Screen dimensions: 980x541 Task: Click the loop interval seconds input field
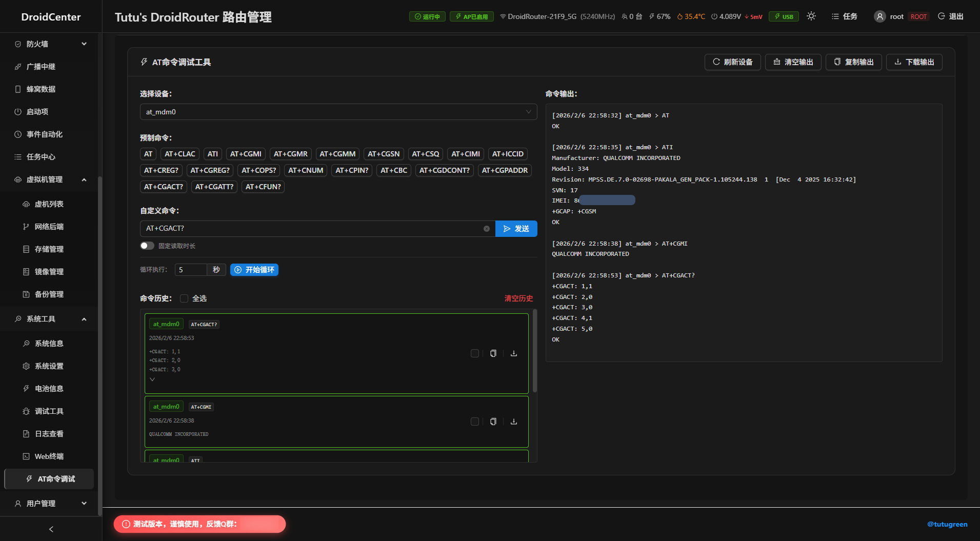coord(191,270)
